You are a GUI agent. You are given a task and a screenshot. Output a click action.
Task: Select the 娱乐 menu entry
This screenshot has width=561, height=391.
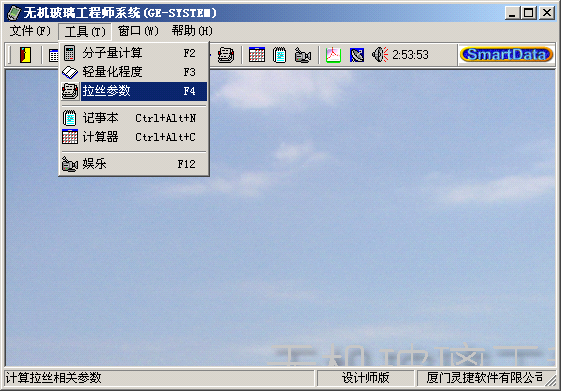[x=133, y=164]
